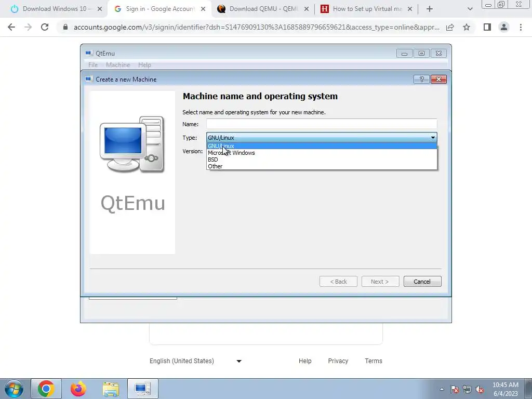This screenshot has width=532, height=399.
Task: Open a new Chrome tab
Action: pos(430,9)
